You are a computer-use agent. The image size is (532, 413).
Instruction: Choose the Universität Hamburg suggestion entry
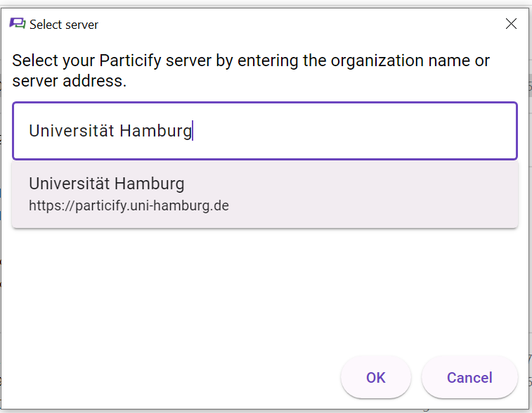pos(265,194)
